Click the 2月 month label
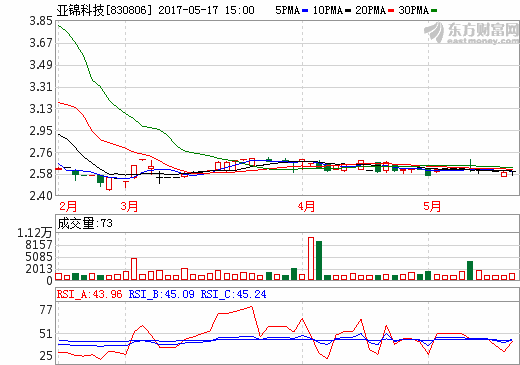Viewport: 520px width, 365px height. [x=68, y=206]
